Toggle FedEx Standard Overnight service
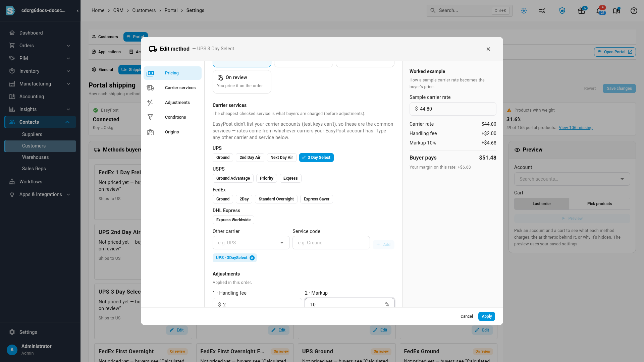 point(276,199)
